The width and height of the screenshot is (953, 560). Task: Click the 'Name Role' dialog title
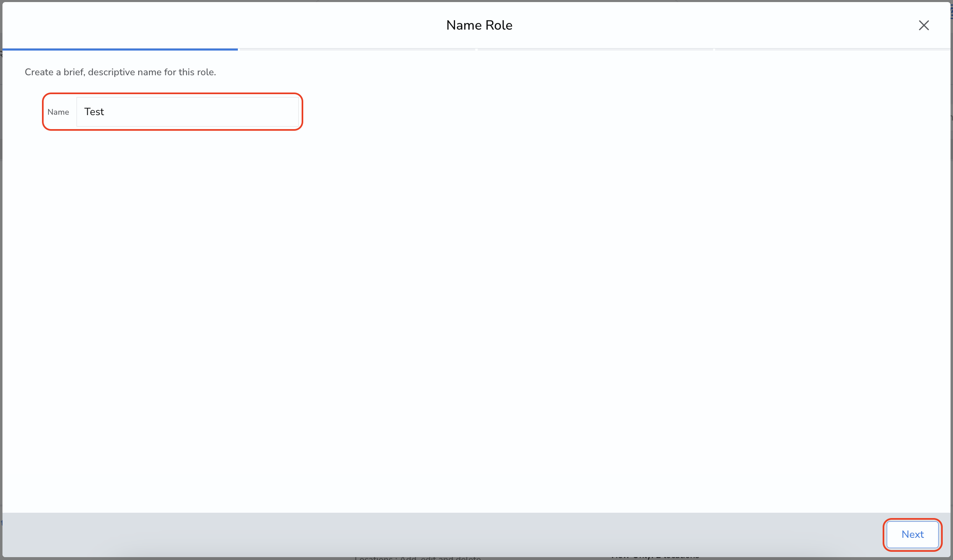(x=479, y=25)
